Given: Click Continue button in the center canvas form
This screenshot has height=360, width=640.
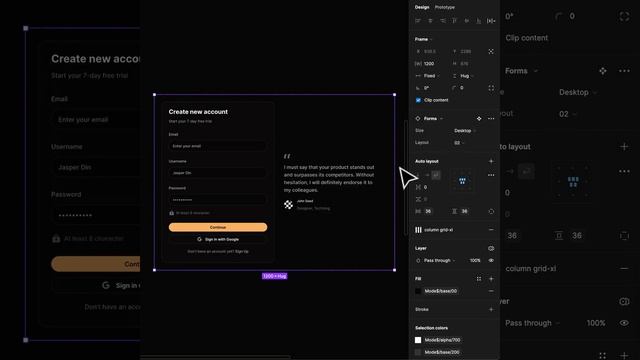Looking at the screenshot, I should (218, 227).
